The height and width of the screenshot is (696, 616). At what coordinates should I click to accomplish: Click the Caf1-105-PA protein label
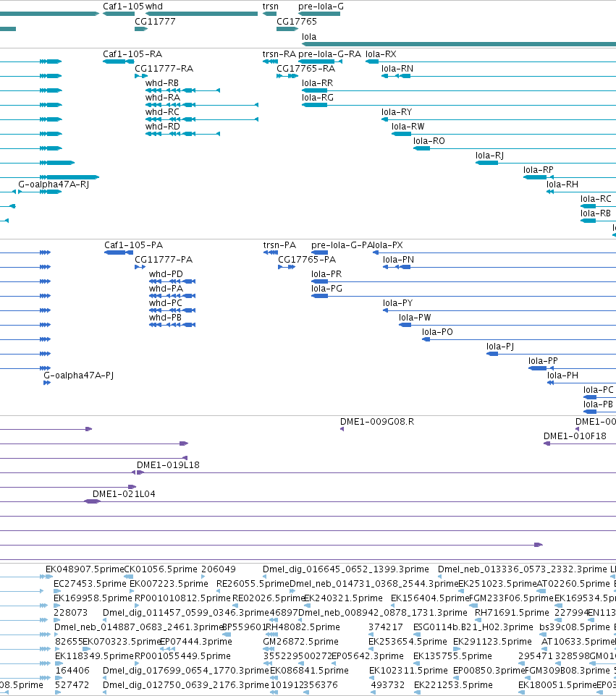(133, 245)
